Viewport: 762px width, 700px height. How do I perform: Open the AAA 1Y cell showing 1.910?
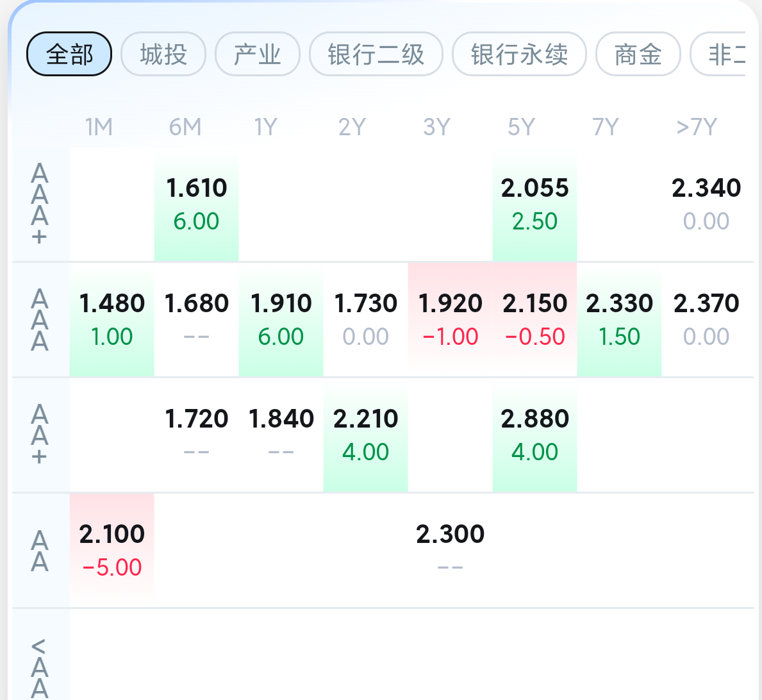[x=281, y=319]
